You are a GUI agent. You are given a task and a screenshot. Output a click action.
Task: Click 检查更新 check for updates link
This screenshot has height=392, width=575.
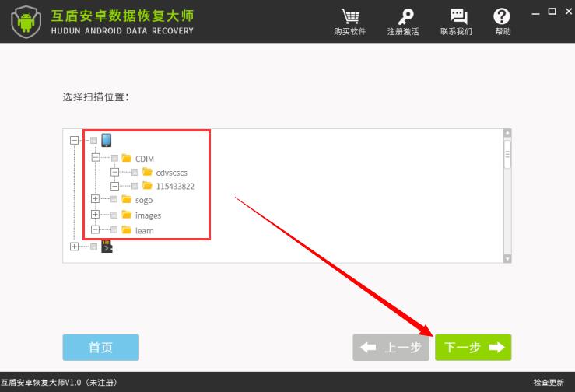[549, 383]
